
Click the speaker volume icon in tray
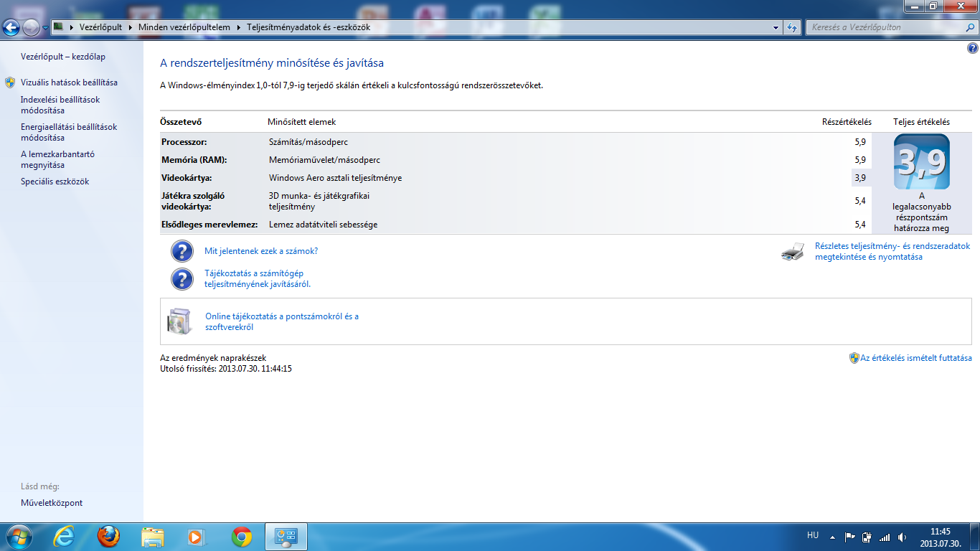(x=902, y=537)
